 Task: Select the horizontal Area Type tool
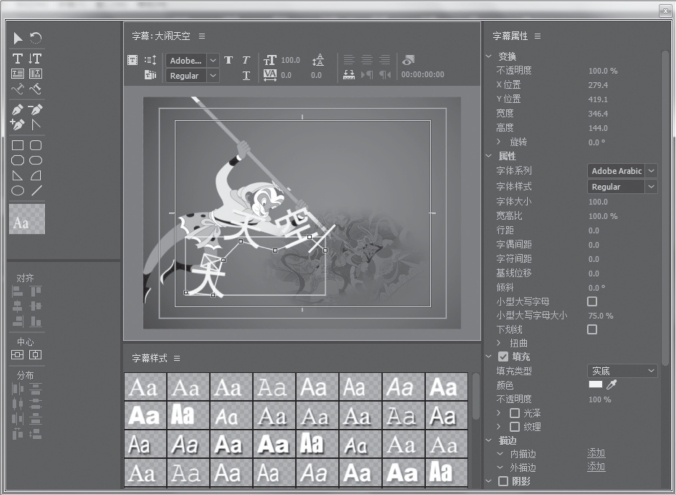(x=17, y=73)
